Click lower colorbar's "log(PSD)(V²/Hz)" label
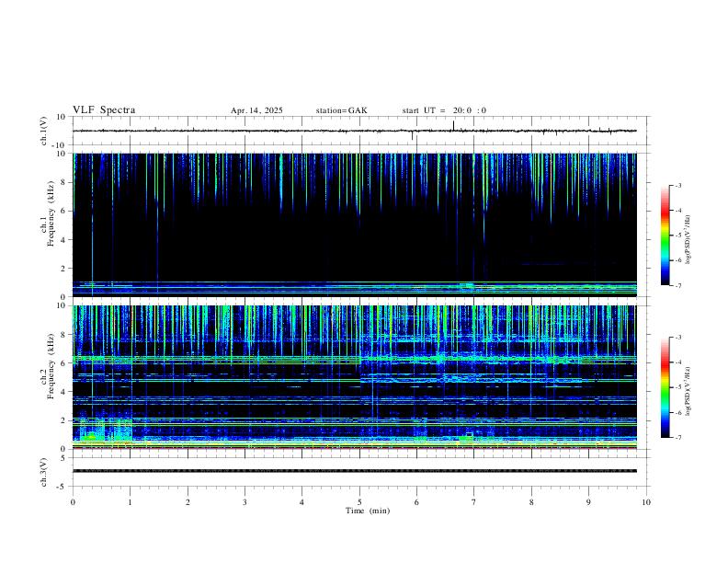 (x=688, y=391)
